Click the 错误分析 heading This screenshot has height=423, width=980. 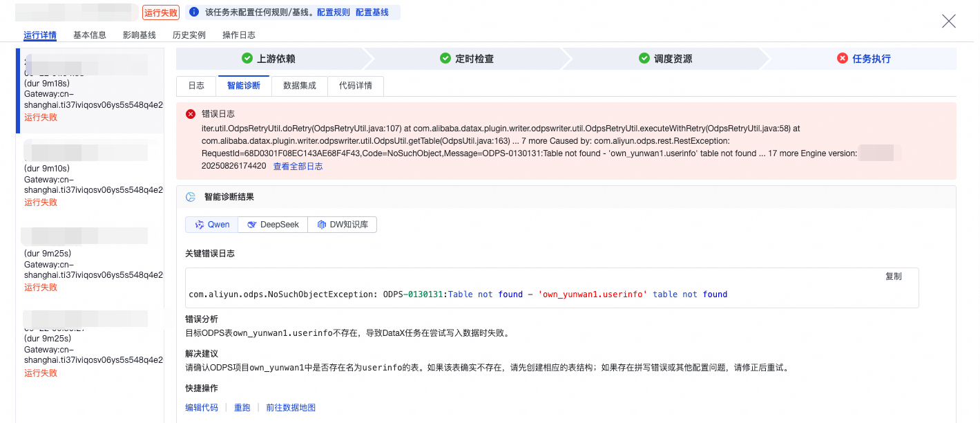202,319
